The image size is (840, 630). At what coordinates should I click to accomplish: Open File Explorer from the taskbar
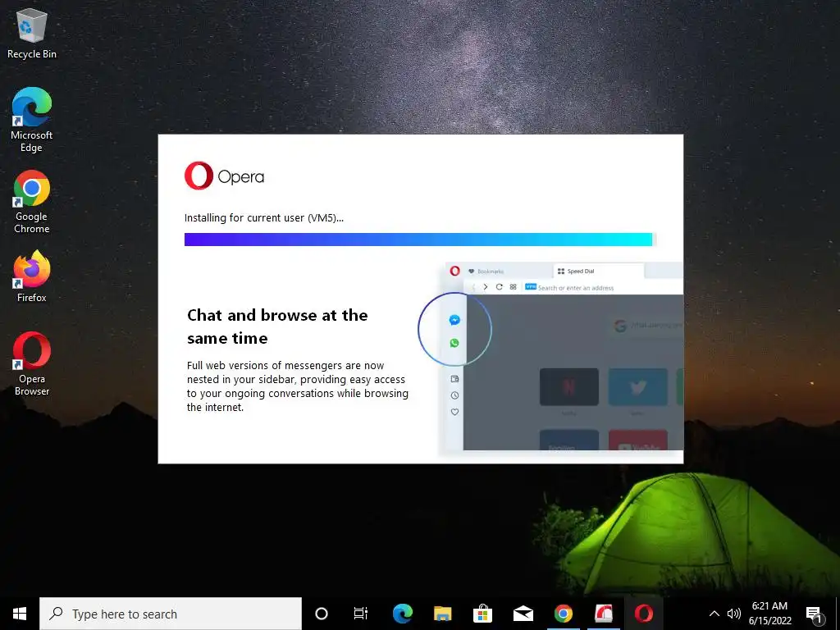442,614
